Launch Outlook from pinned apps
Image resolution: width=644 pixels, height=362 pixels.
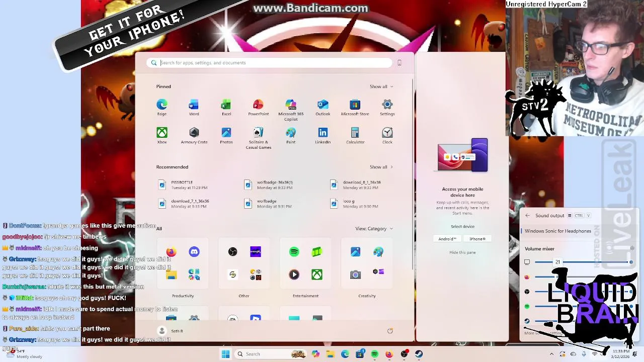click(x=323, y=107)
